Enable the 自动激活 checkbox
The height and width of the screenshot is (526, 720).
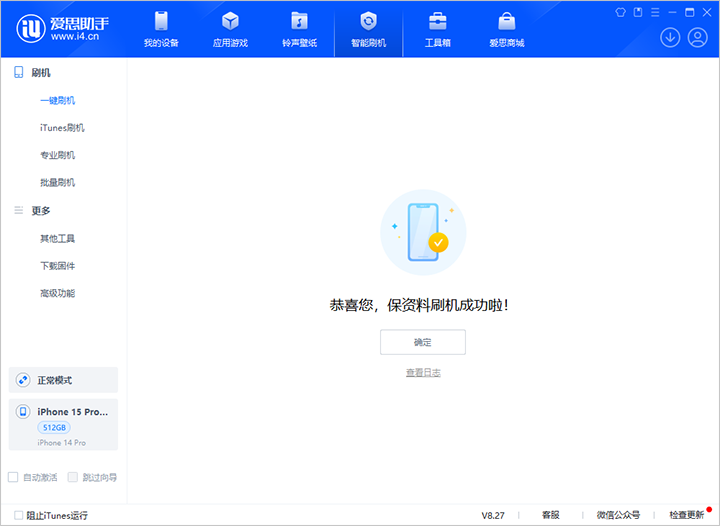13,477
